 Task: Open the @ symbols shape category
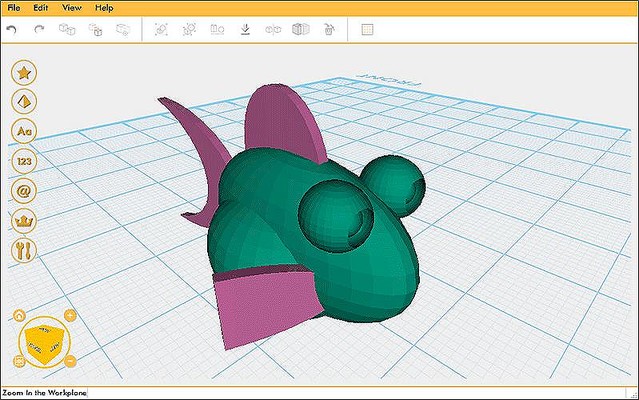click(x=24, y=191)
